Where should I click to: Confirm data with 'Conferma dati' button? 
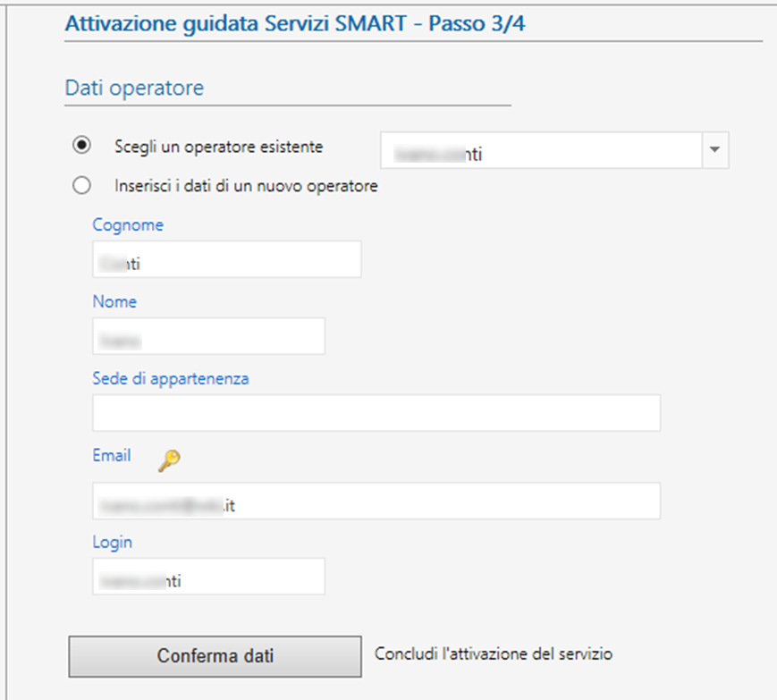(x=215, y=656)
